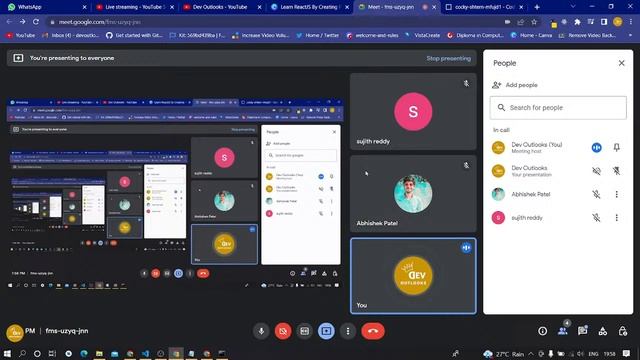Screen dimensions: 640x360
Task: Leave call with red hang-up button
Action: pyautogui.click(x=373, y=331)
